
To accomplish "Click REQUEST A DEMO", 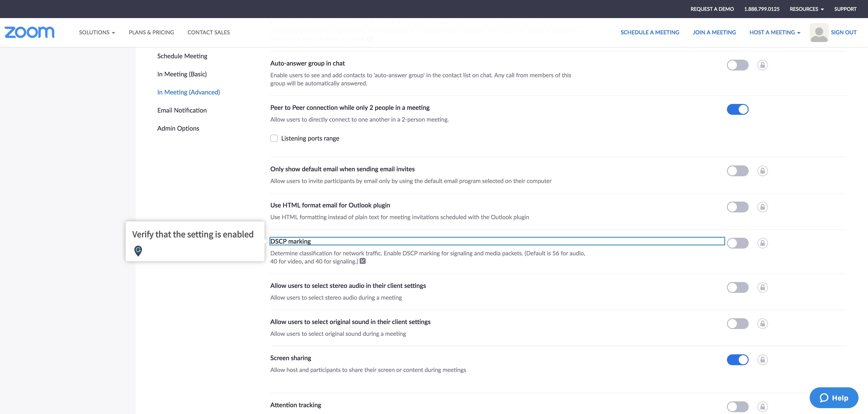I will point(712,9).
